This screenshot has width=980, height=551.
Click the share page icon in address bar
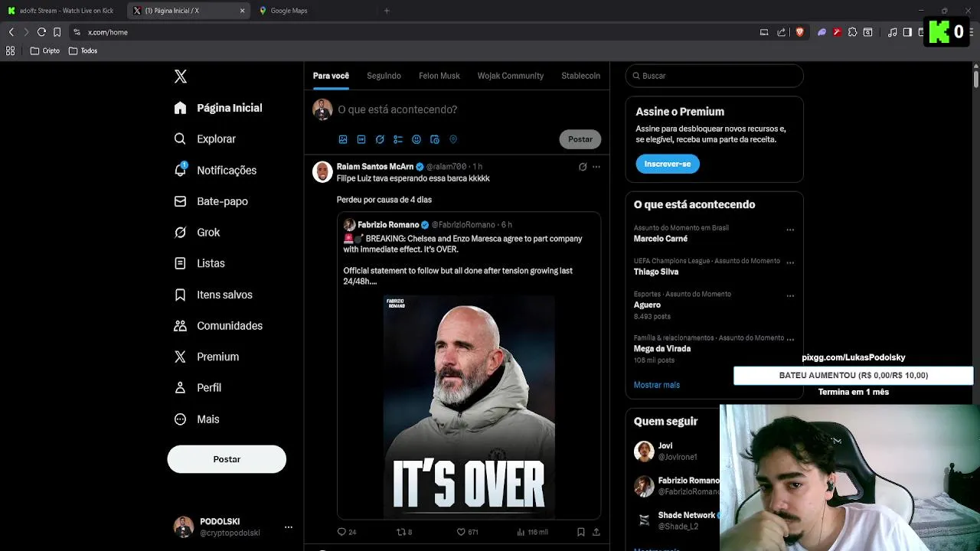coord(782,32)
